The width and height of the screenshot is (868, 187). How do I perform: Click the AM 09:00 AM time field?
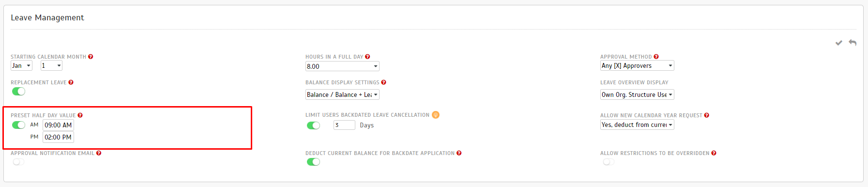coord(58,125)
